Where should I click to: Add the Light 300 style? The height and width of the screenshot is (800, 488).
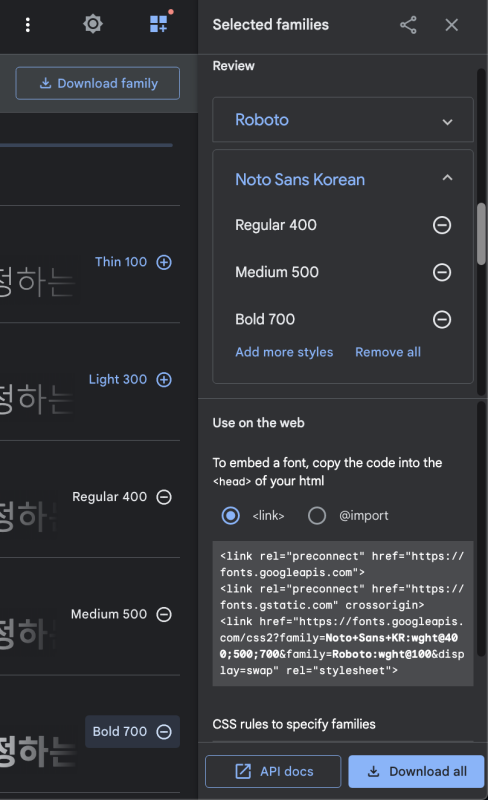click(164, 380)
